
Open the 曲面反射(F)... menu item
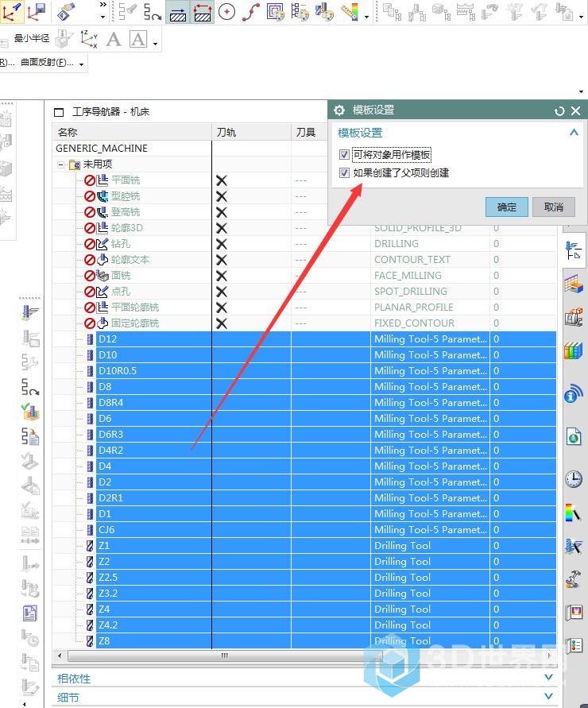[48, 62]
